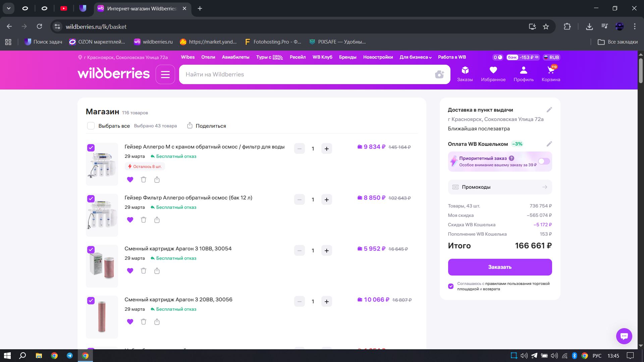Viewport: 644px width, 362px height.
Task: Click the Найти на Wildberries search field
Action: click(302, 74)
